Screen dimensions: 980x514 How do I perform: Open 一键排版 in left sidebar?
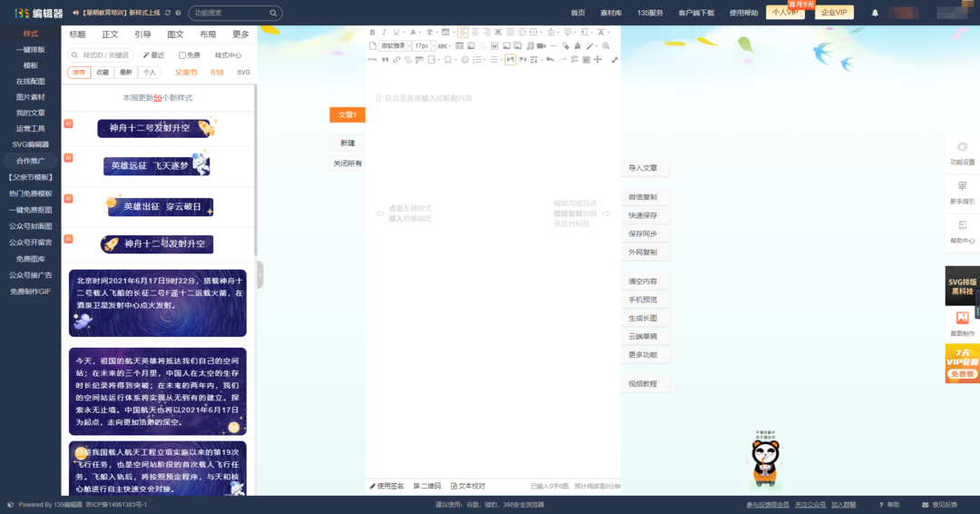click(30, 50)
